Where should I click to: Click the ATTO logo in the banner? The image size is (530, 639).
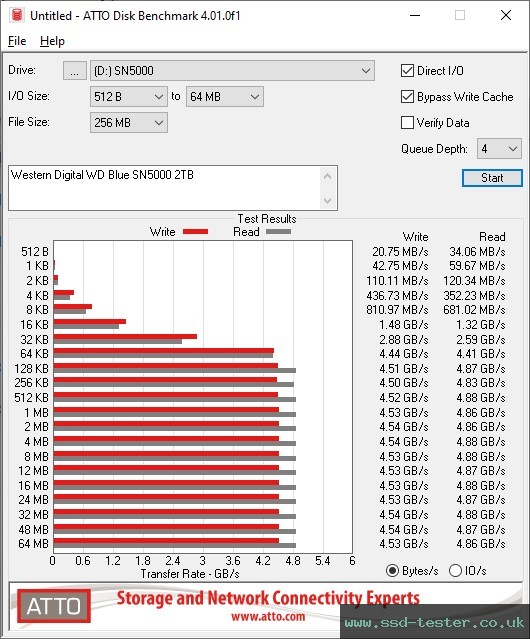(54, 606)
